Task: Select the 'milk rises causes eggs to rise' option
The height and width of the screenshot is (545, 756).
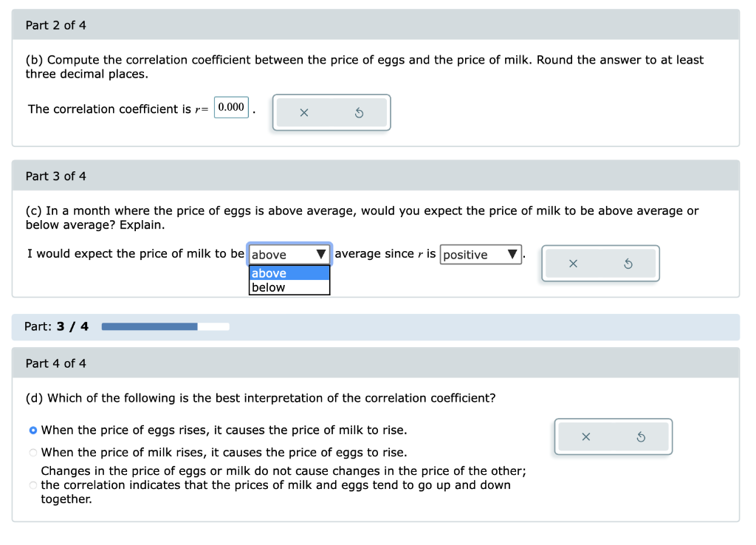Action: [x=32, y=452]
